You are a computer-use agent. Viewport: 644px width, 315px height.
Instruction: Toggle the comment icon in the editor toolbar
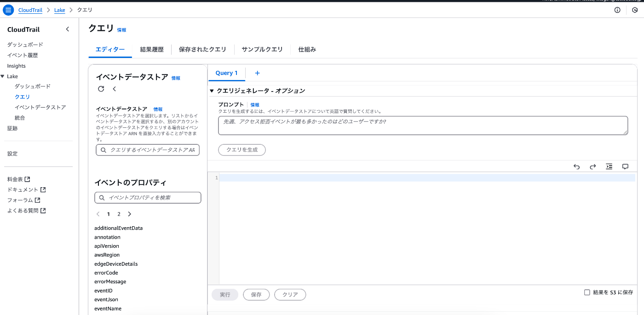tap(625, 166)
